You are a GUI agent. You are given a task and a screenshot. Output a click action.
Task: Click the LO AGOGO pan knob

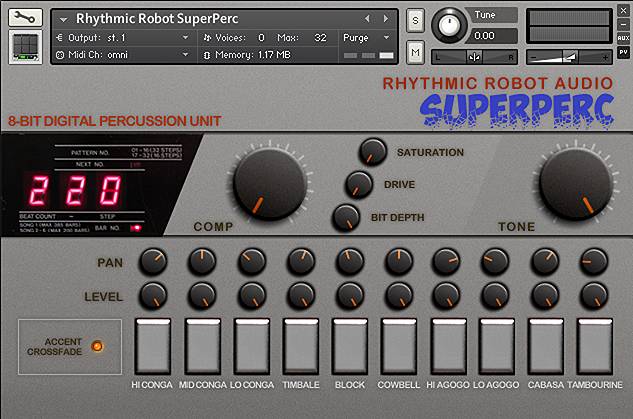point(495,262)
